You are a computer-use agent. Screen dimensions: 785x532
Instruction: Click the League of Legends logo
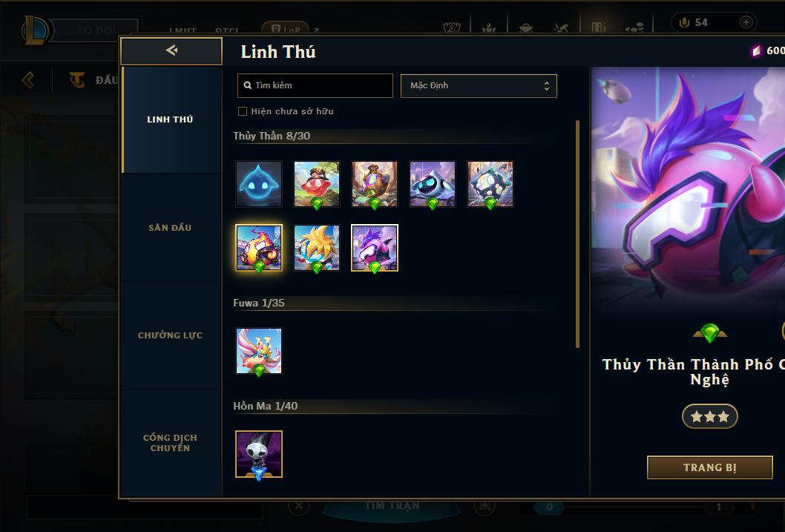point(35,30)
